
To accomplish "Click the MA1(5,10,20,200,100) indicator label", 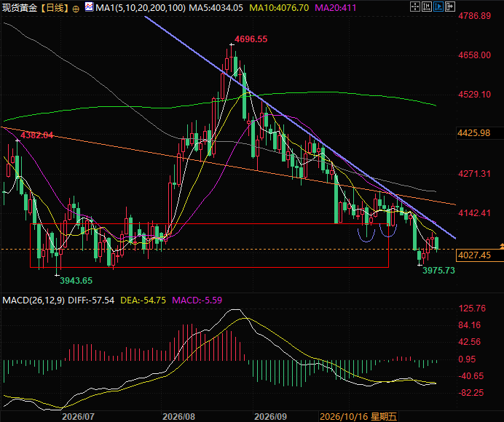I will click(141, 8).
